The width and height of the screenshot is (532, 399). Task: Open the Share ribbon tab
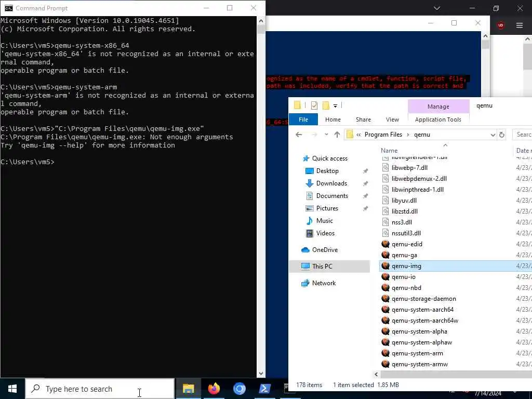coord(363,119)
